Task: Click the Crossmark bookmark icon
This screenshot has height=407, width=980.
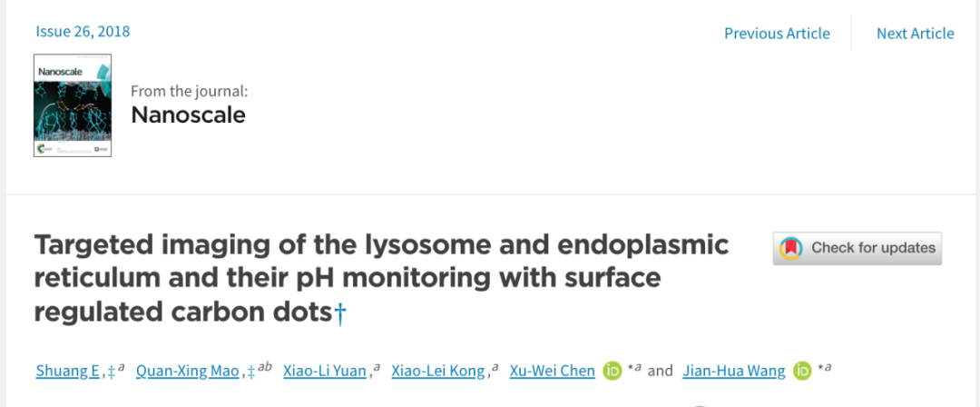Action: [x=791, y=248]
